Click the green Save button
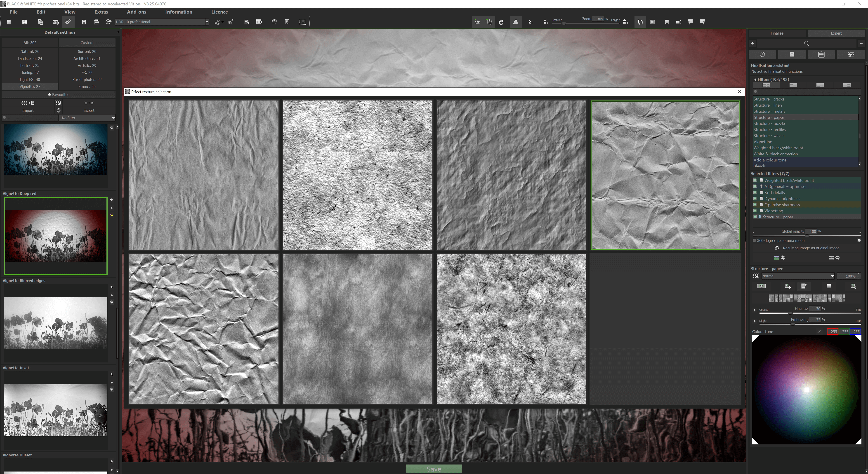This screenshot has height=474, width=868. click(x=434, y=469)
